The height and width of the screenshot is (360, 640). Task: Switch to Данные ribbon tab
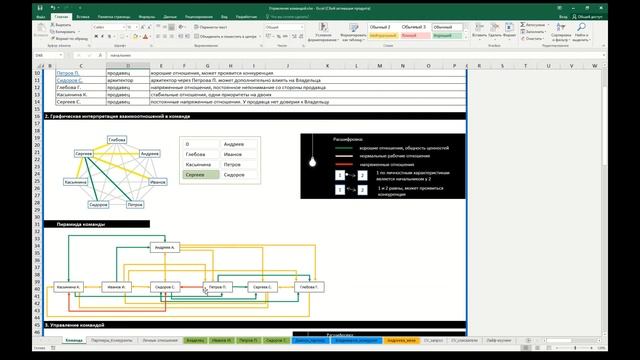(170, 17)
